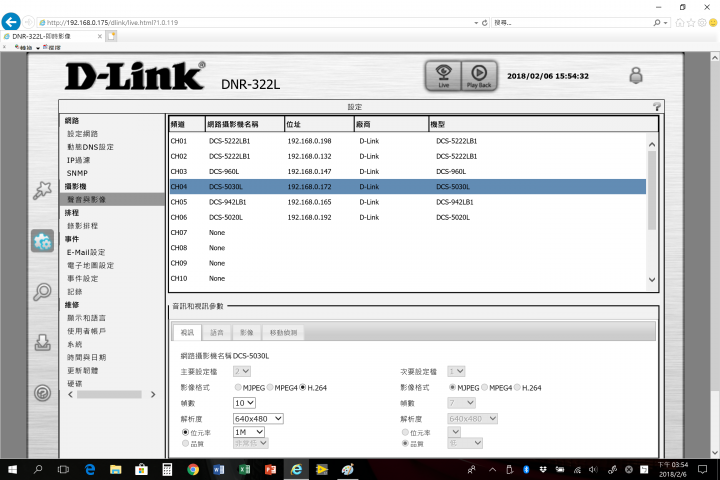Open File Explorer from the taskbar
This screenshot has width=720, height=480.
coord(115,469)
